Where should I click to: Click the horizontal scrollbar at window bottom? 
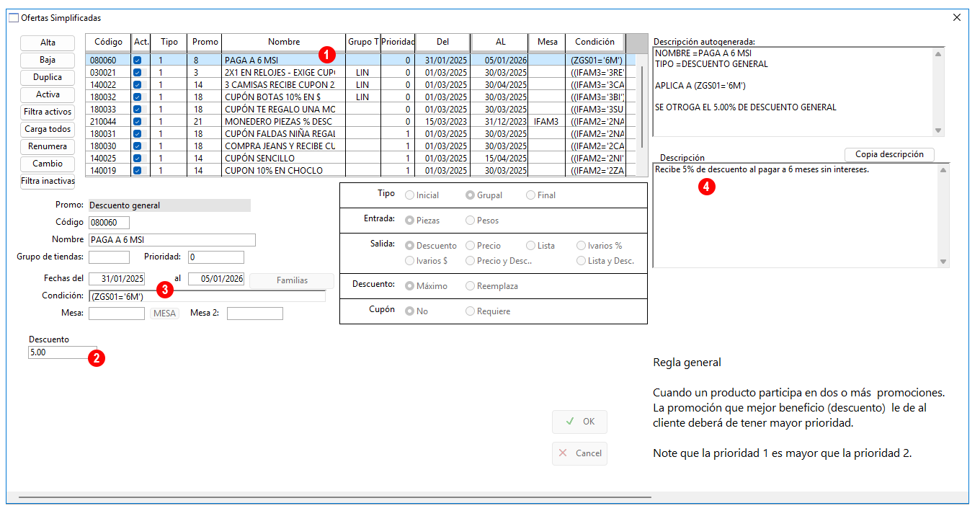pyautogui.click(x=335, y=497)
